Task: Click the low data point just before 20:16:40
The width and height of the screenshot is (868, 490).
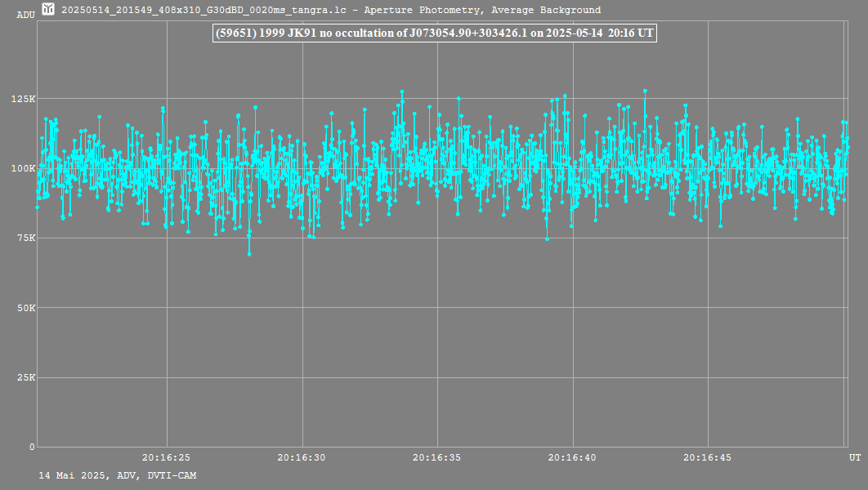Action: (x=547, y=239)
